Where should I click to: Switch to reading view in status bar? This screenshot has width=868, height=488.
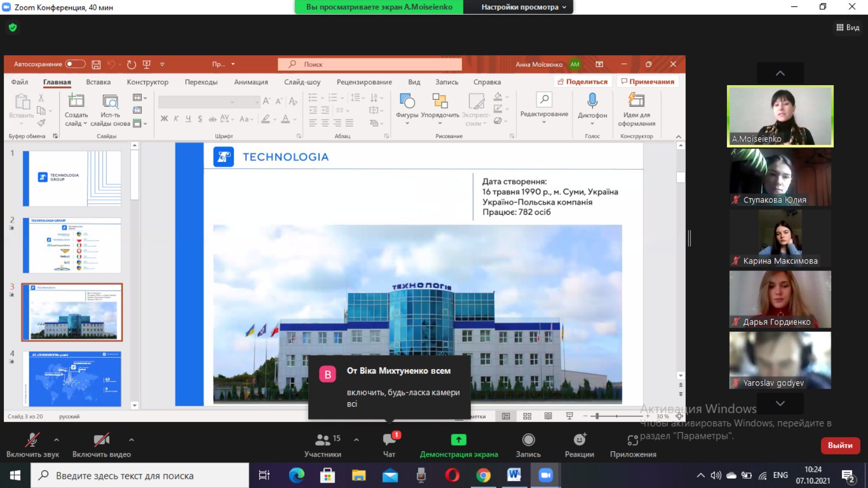pos(548,416)
